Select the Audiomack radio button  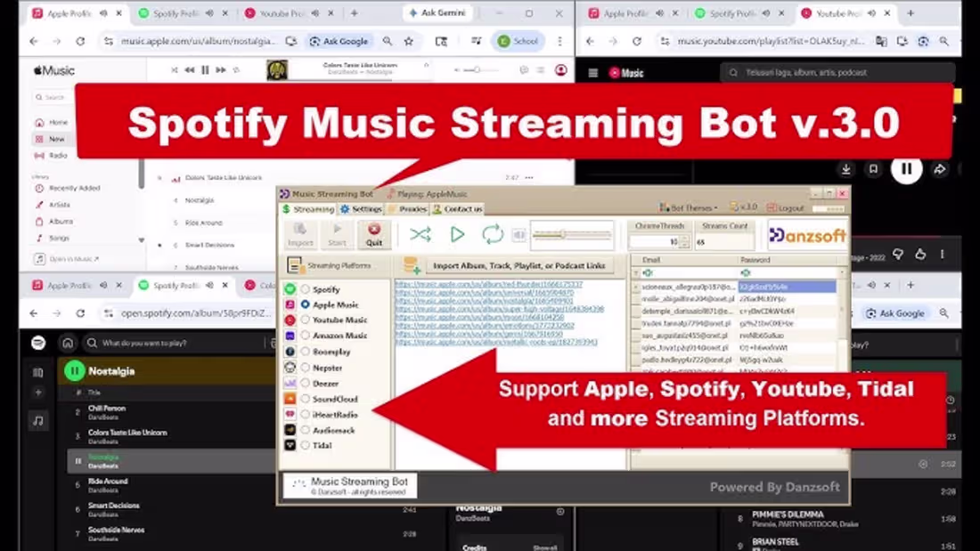(x=305, y=430)
